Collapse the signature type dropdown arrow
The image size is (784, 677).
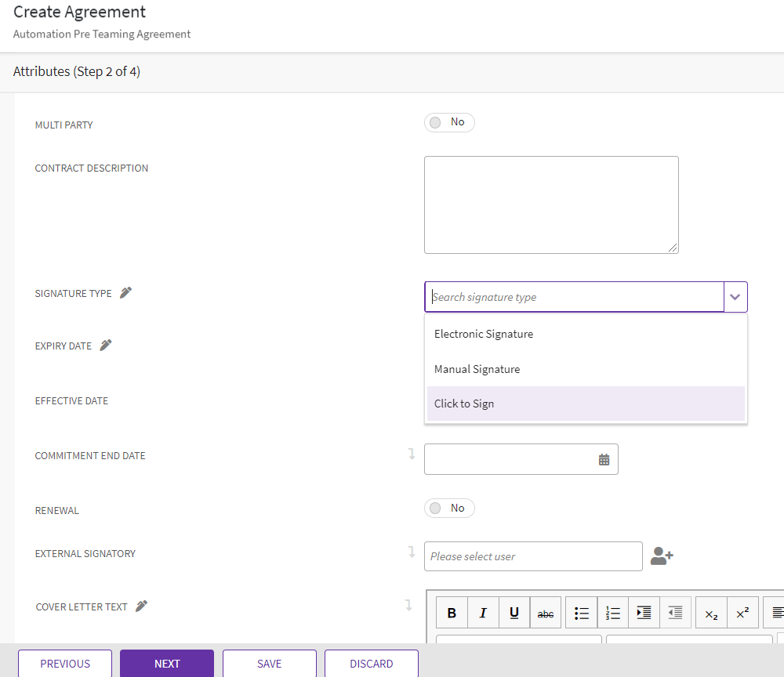click(735, 298)
